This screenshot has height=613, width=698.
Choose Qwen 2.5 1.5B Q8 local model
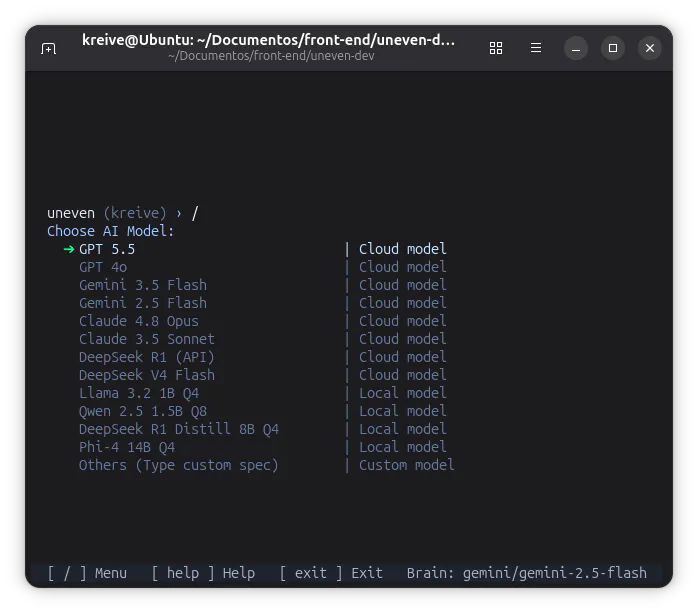click(143, 411)
